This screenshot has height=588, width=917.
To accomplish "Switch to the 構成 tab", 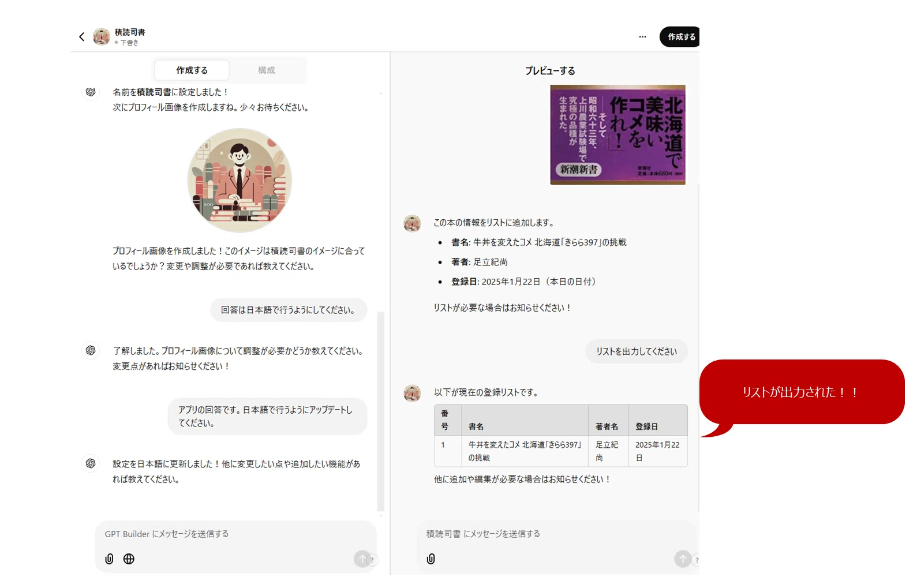I will [267, 70].
